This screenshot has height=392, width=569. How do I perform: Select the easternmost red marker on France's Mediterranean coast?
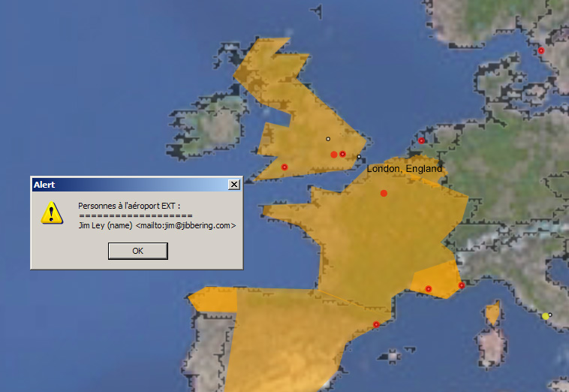click(462, 285)
